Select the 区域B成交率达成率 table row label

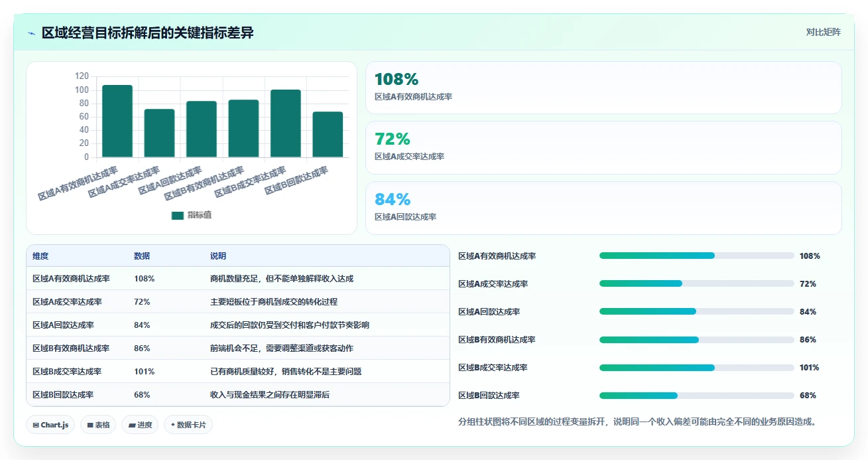point(67,372)
